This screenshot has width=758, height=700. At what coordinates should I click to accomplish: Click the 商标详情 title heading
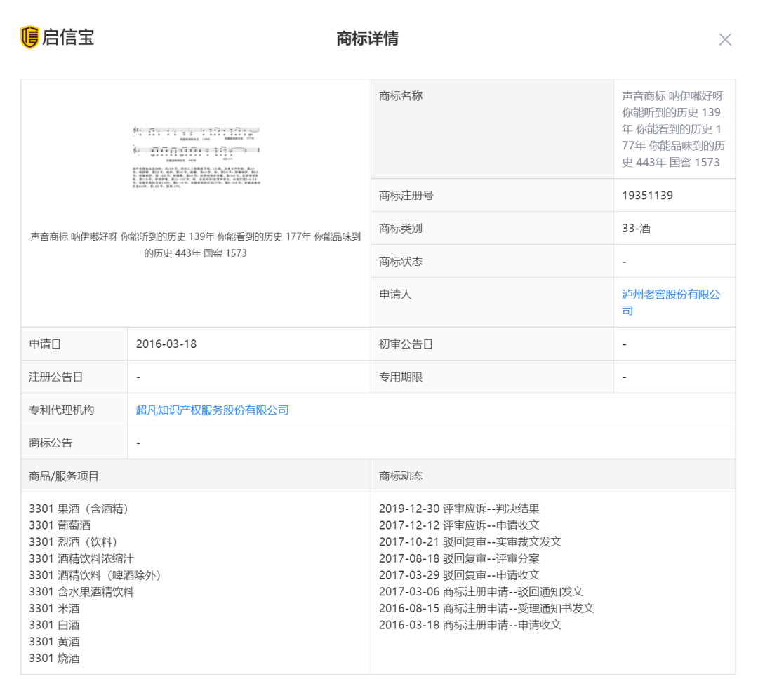[x=367, y=39]
